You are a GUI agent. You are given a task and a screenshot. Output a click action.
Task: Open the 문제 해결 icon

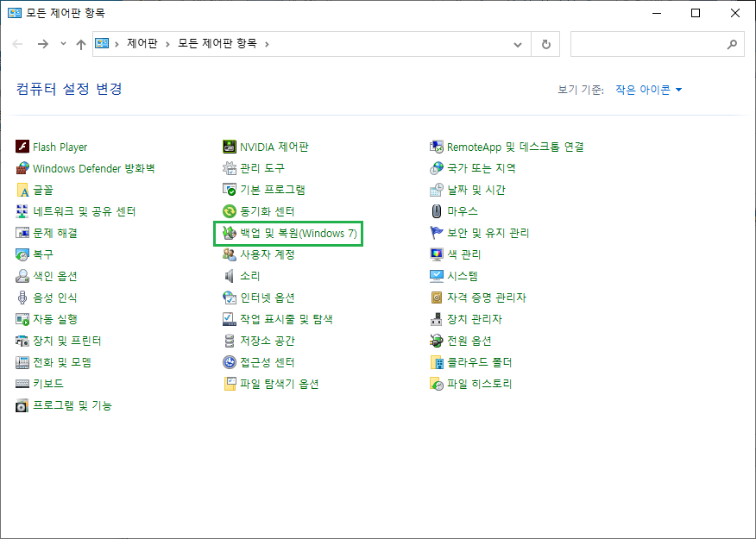tap(22, 233)
